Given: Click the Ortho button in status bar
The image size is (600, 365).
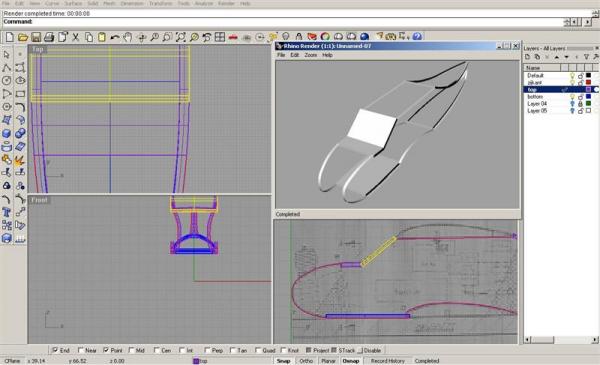Looking at the screenshot, I should [306, 361].
